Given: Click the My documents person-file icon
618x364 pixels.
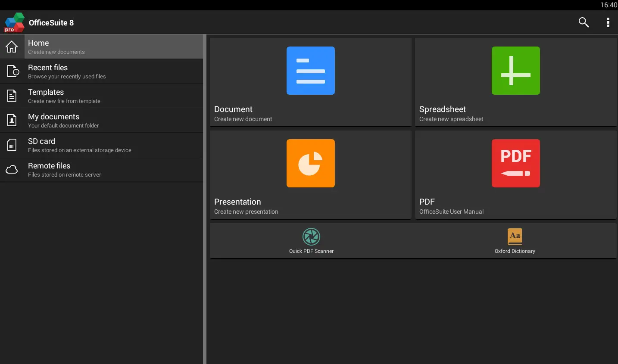Looking at the screenshot, I should click(x=12, y=120).
